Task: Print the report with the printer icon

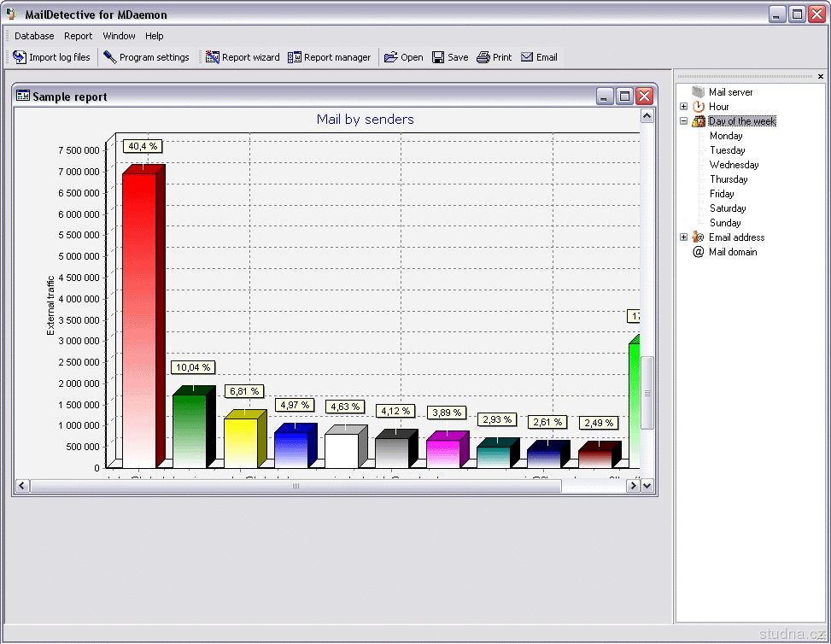Action: [483, 57]
